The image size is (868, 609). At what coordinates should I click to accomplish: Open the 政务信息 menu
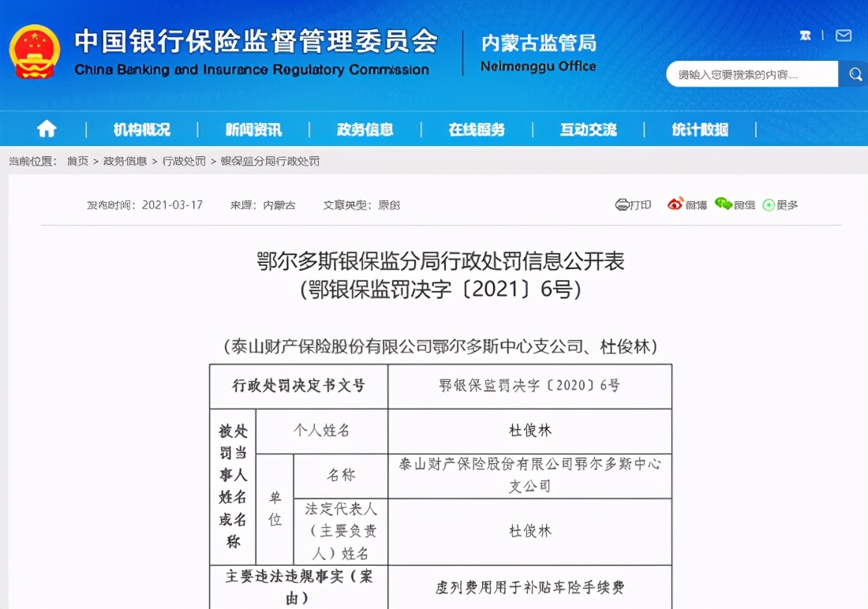click(364, 129)
